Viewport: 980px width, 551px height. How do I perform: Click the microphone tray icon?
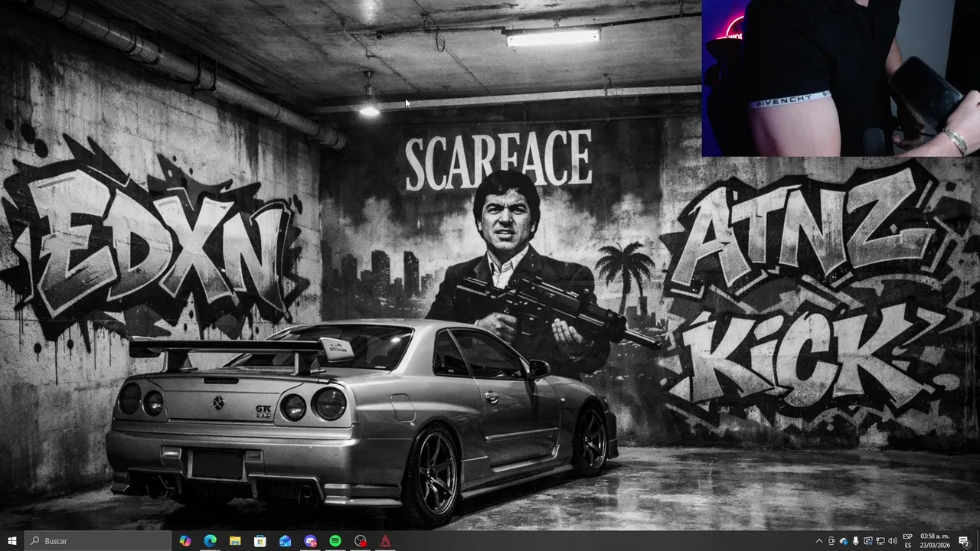pos(856,541)
